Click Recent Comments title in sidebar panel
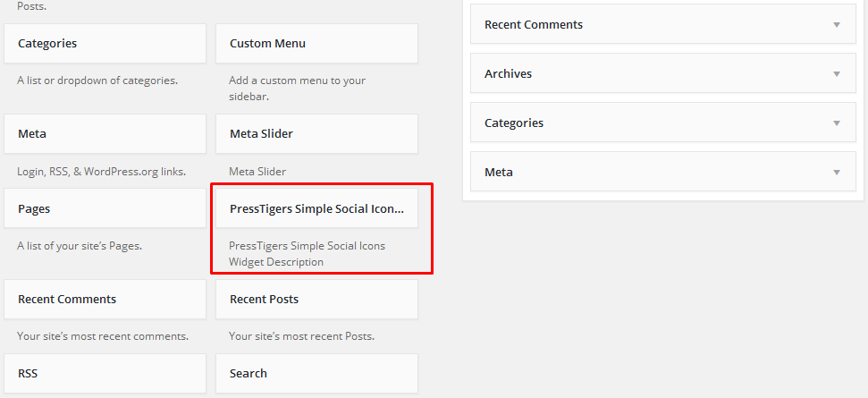The height and width of the screenshot is (398, 868). pyautogui.click(x=533, y=25)
